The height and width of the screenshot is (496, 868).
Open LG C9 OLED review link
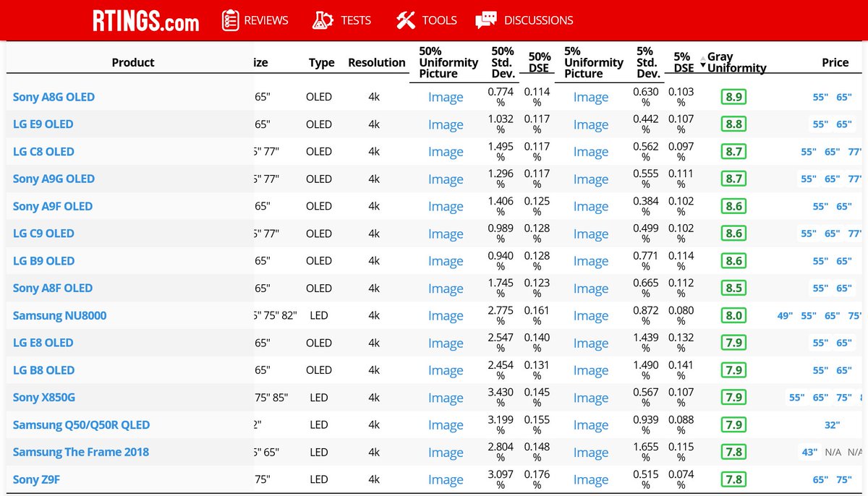[43, 234]
